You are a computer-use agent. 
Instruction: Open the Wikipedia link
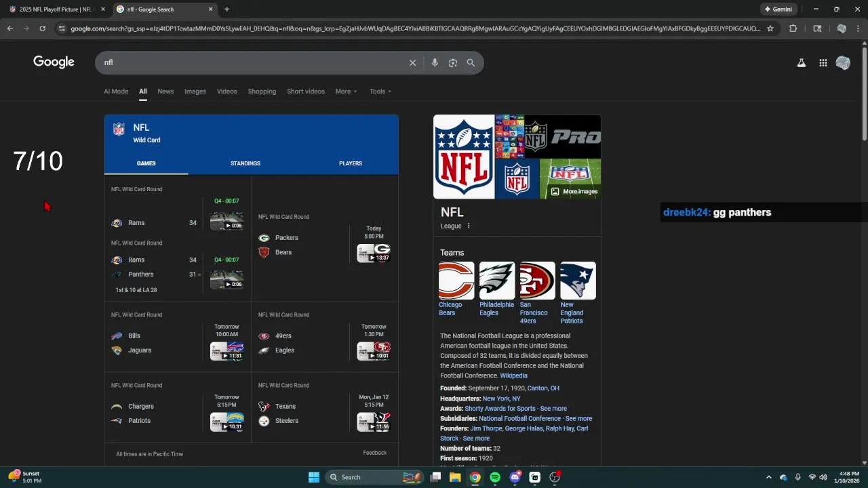point(513,375)
